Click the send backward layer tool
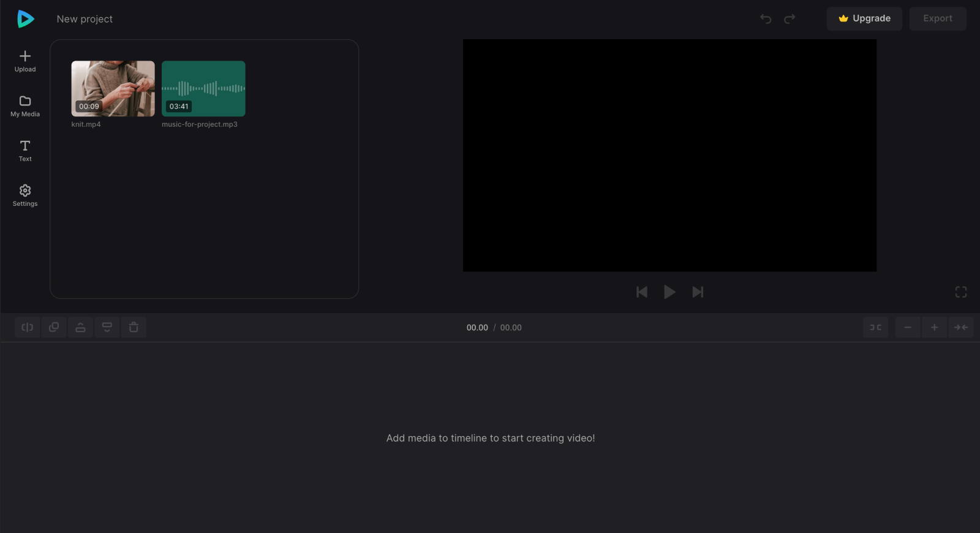The width and height of the screenshot is (980, 533). (x=107, y=327)
